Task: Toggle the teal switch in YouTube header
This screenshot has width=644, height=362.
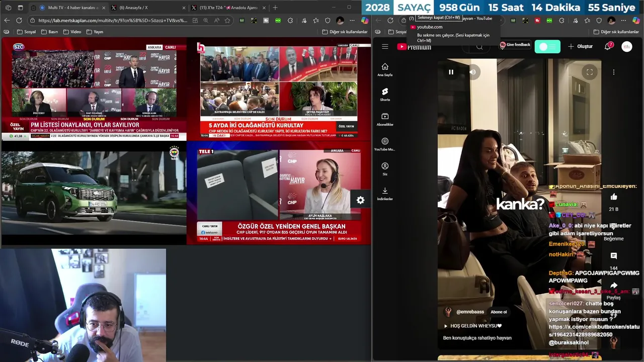Action: point(547,47)
